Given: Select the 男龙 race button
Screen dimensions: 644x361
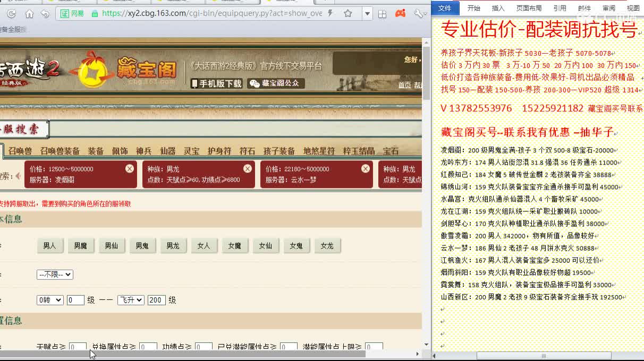Looking at the screenshot, I should tap(173, 246).
